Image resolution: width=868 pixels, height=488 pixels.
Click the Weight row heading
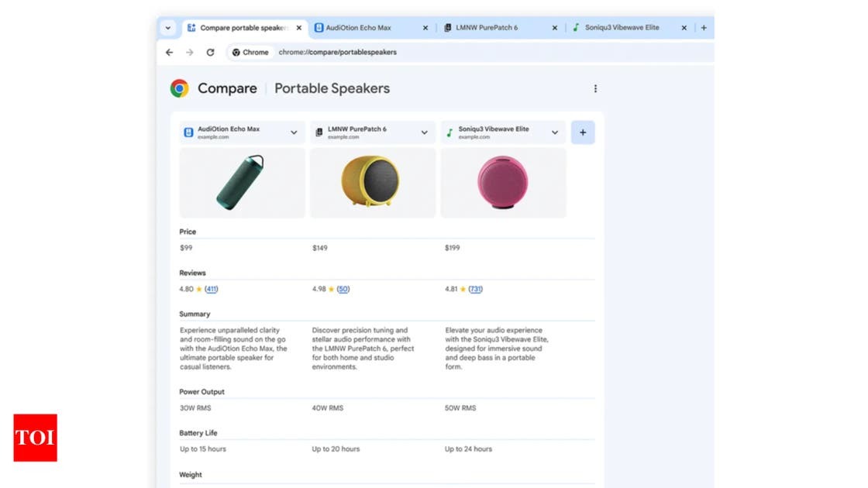pos(191,475)
